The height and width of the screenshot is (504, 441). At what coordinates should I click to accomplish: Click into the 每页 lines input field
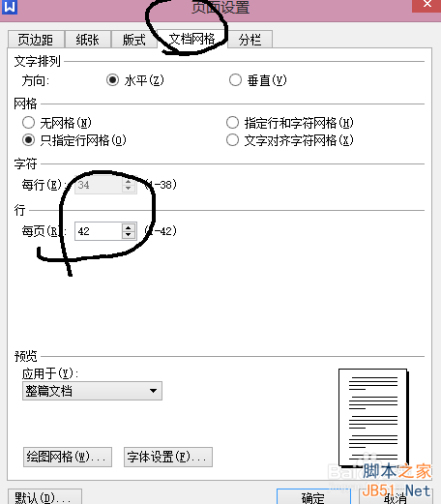pos(99,231)
